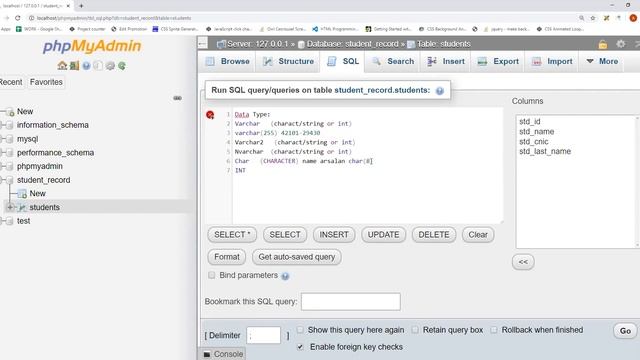Click the SELECT * button

232,235
